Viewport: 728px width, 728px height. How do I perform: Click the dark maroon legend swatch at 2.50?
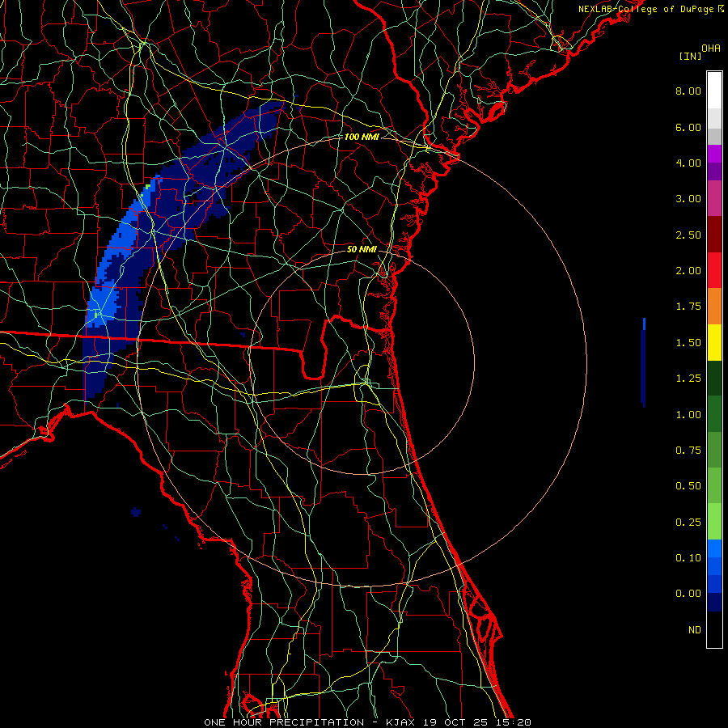714,235
